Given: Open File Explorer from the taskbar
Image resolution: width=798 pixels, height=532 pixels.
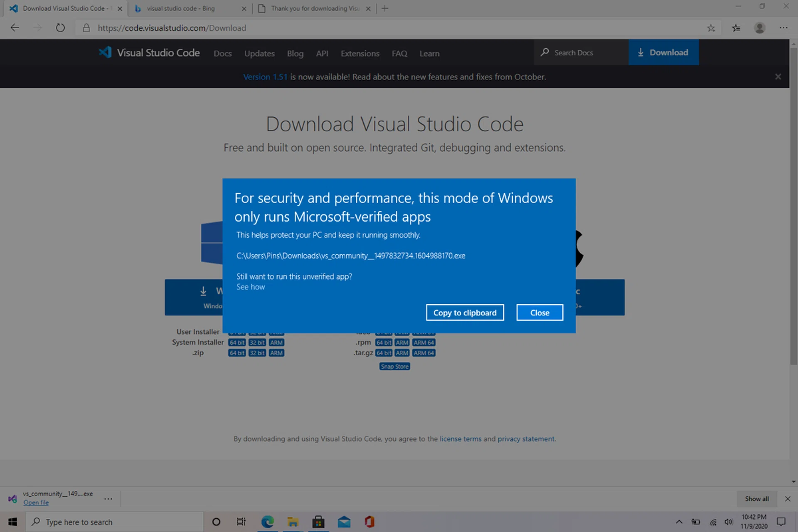Looking at the screenshot, I should pos(293,522).
